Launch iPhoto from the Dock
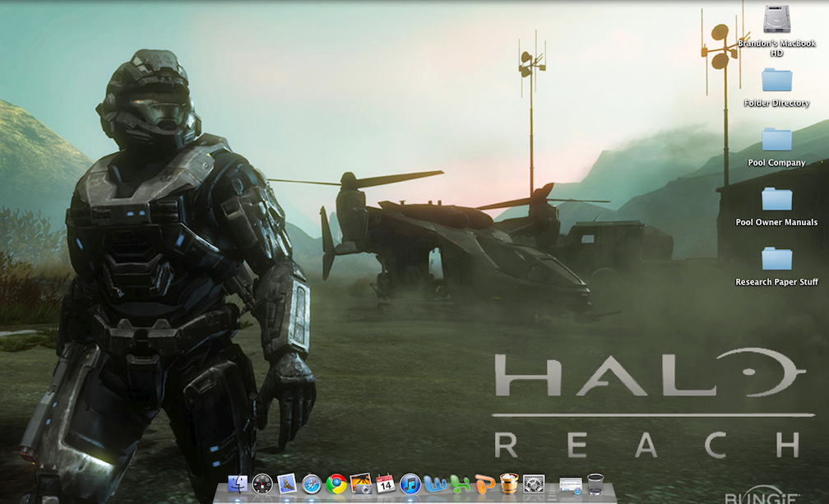 [360, 483]
